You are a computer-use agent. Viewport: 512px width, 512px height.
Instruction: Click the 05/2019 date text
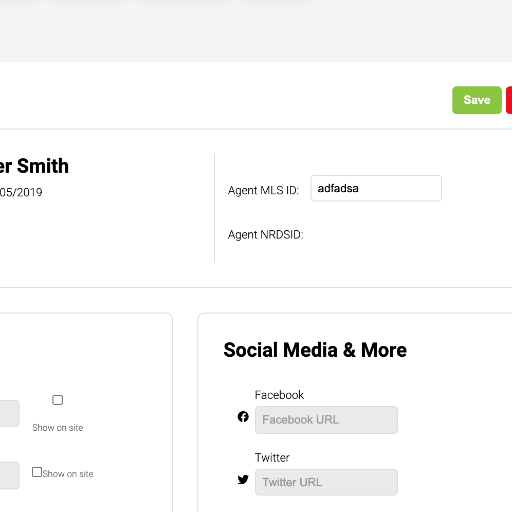point(21,192)
